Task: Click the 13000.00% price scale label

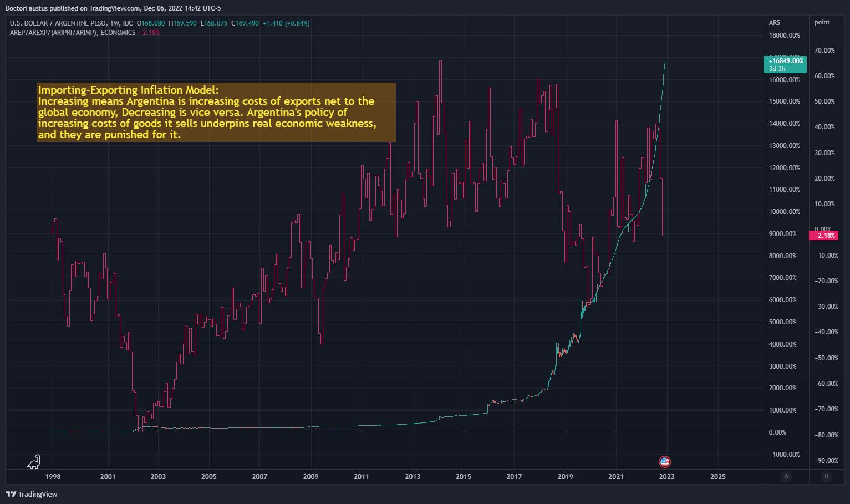Action: (785, 146)
